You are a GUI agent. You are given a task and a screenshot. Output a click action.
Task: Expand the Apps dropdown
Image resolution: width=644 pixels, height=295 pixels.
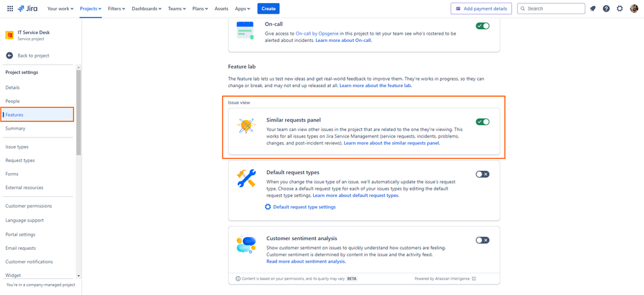243,8
